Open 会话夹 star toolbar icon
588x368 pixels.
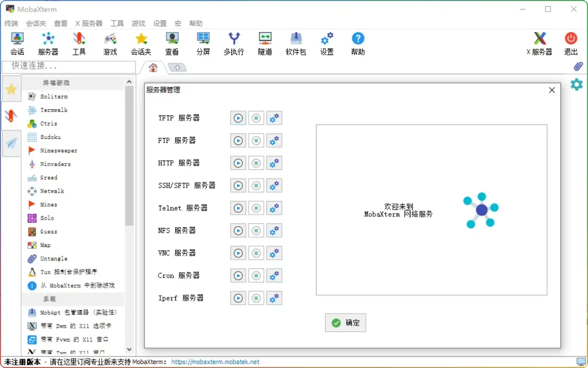pyautogui.click(x=141, y=44)
